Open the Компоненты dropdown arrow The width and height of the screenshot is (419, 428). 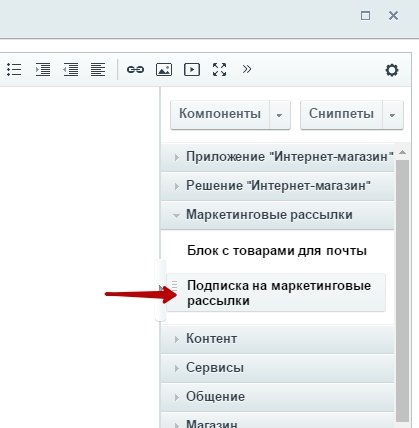tap(280, 115)
